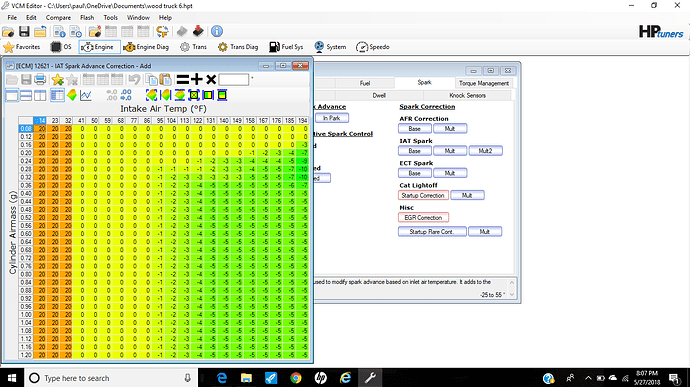Viewport: 690px width, 387px height.
Task: Switch to the Torque Management tab
Action: 484,83
